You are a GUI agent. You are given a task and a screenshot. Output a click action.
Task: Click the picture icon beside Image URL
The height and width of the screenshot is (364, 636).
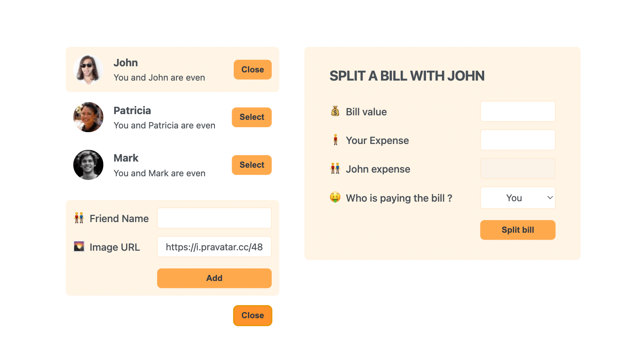pos(79,246)
